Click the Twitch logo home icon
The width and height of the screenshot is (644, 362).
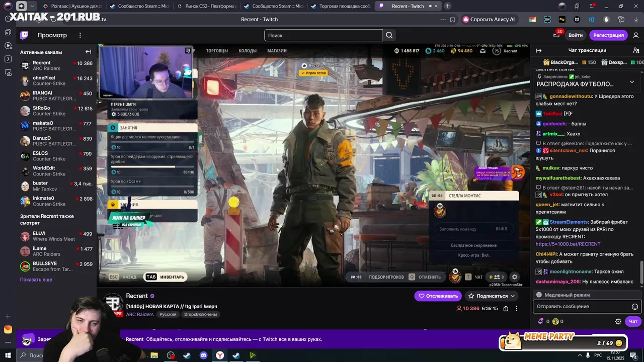pyautogui.click(x=24, y=35)
